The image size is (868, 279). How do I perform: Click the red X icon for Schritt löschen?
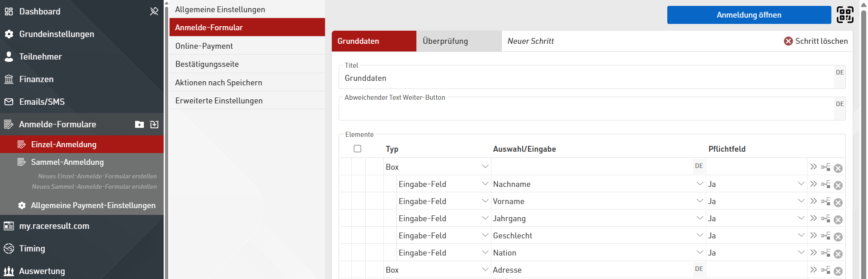click(x=788, y=41)
